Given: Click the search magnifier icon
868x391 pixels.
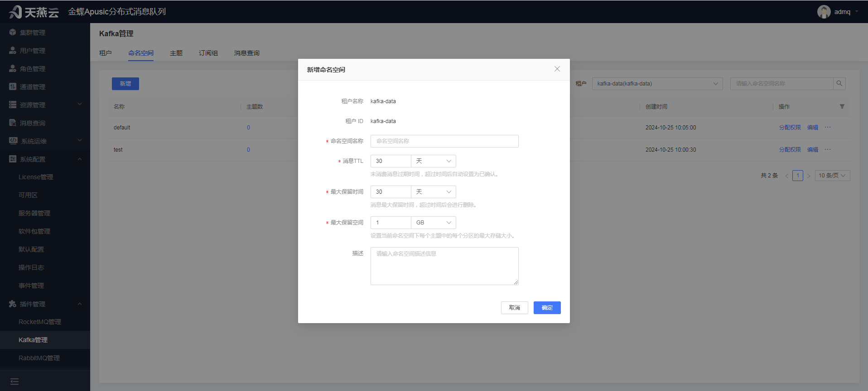Looking at the screenshot, I should coord(839,84).
